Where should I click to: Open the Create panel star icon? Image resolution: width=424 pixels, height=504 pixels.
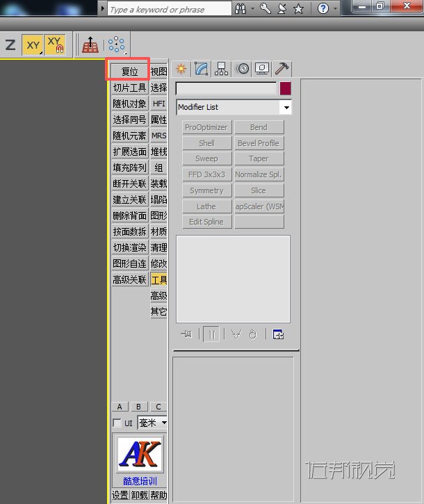tap(181, 69)
